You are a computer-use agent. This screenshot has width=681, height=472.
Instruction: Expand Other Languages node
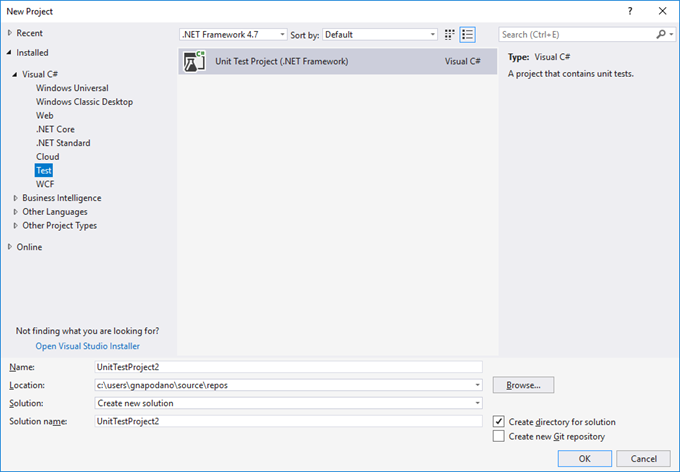coord(16,212)
